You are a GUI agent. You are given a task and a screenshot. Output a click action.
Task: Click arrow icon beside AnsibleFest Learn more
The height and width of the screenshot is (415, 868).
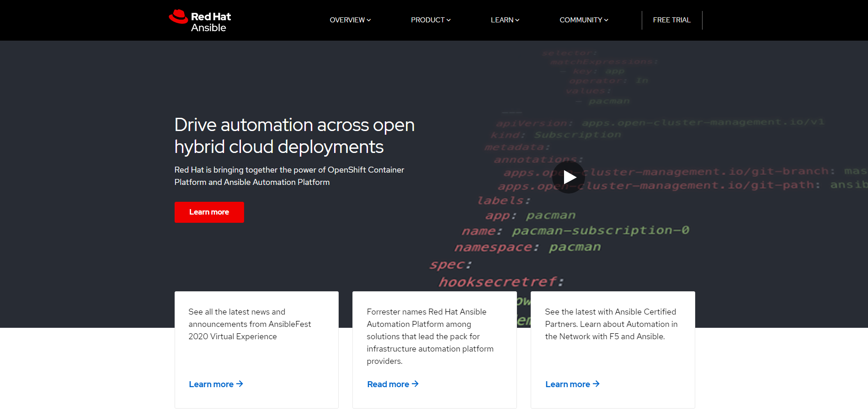pyautogui.click(x=240, y=384)
